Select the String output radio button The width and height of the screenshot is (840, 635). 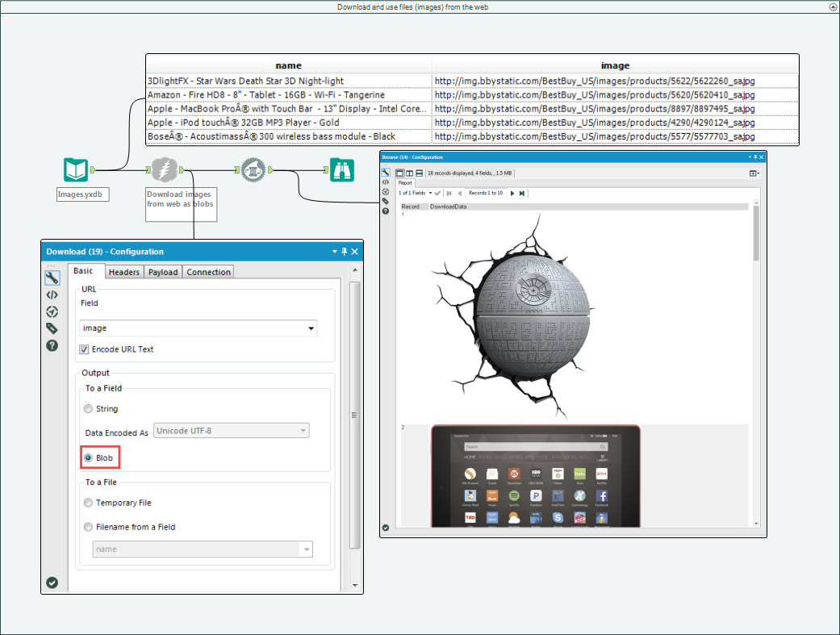(88, 409)
